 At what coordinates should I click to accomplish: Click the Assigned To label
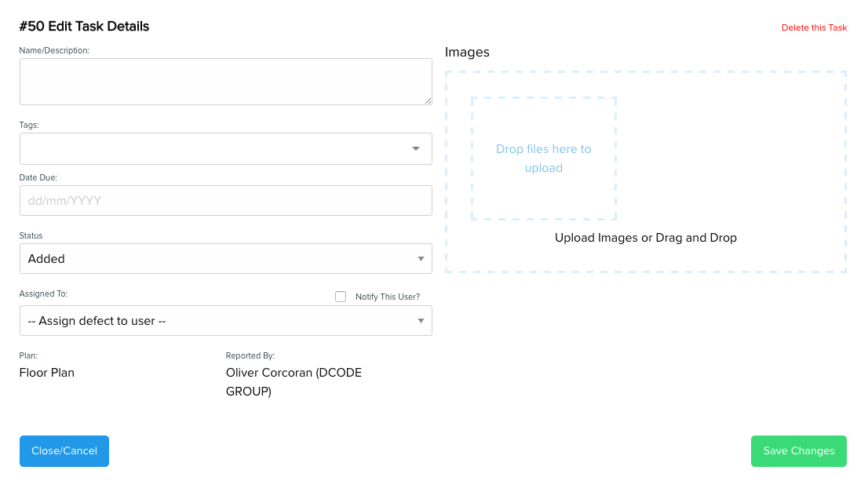(43, 294)
